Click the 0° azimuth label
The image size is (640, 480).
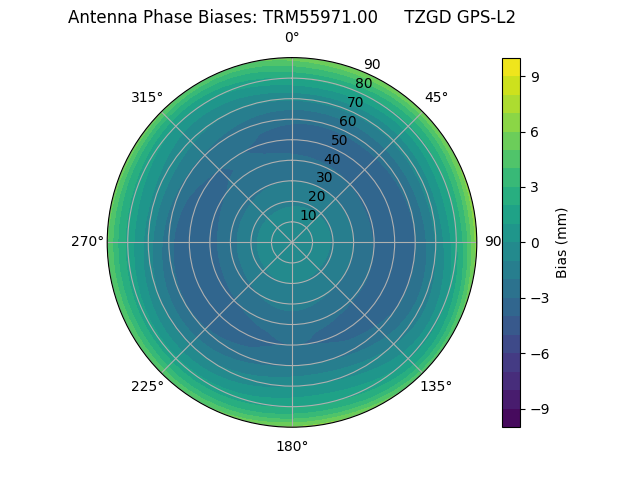coord(292,38)
